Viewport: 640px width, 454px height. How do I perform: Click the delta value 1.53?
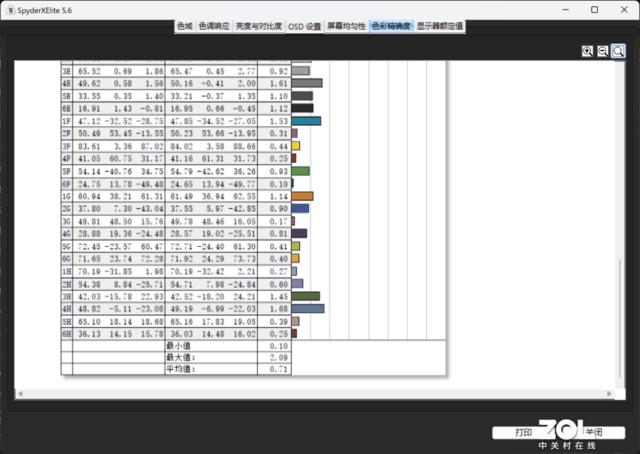click(x=279, y=121)
